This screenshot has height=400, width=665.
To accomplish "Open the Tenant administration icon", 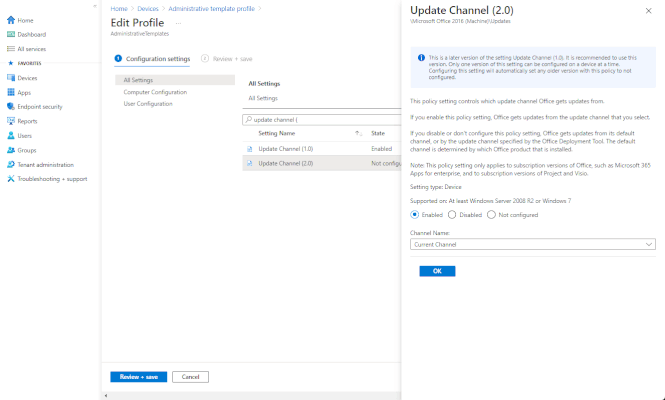I will click(x=11, y=165).
